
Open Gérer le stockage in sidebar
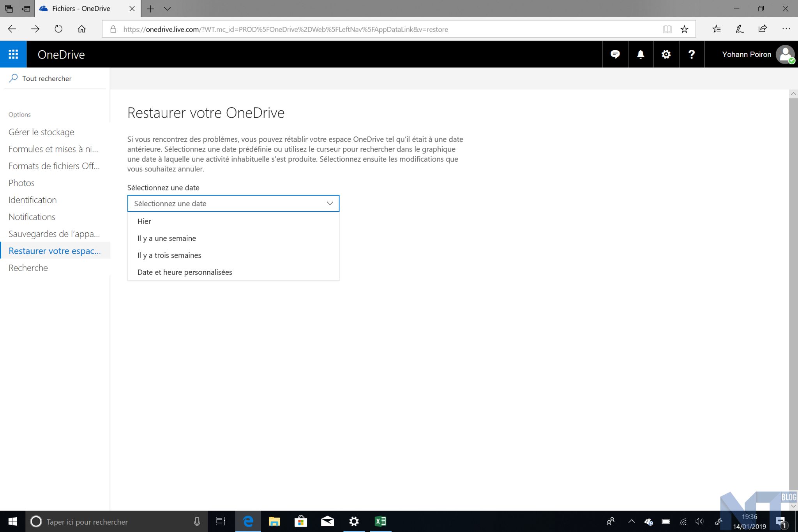41,132
